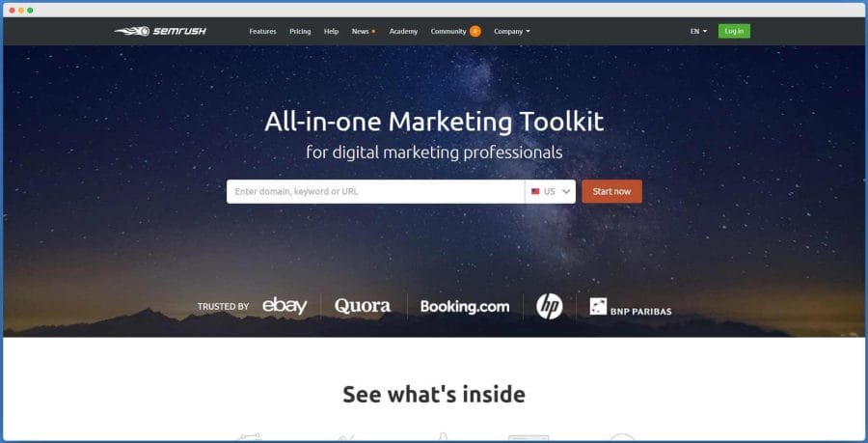Click the SEMrush logo
Screen dimensions: 868x443
point(160,31)
